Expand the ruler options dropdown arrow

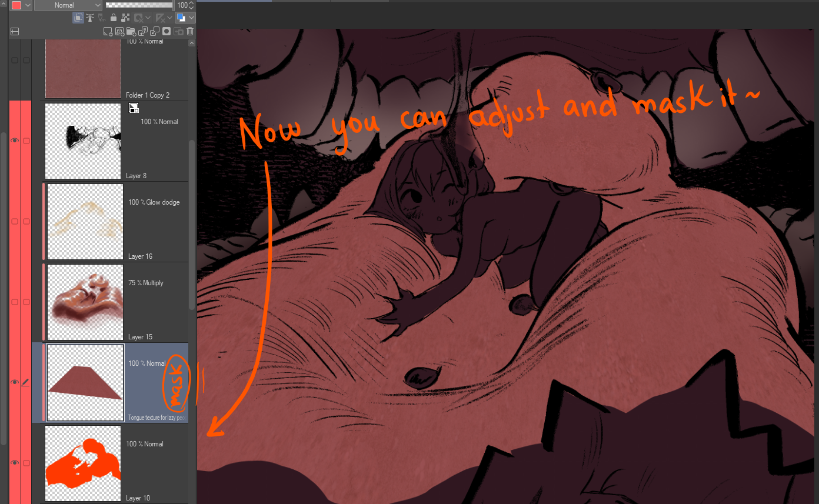169,18
